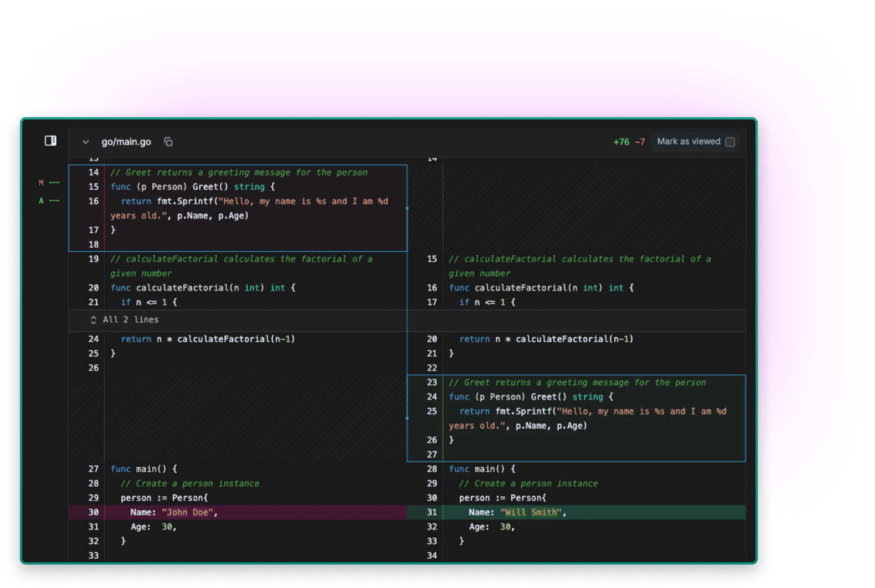Click new line 29 Create a person instance comment

[528, 484]
